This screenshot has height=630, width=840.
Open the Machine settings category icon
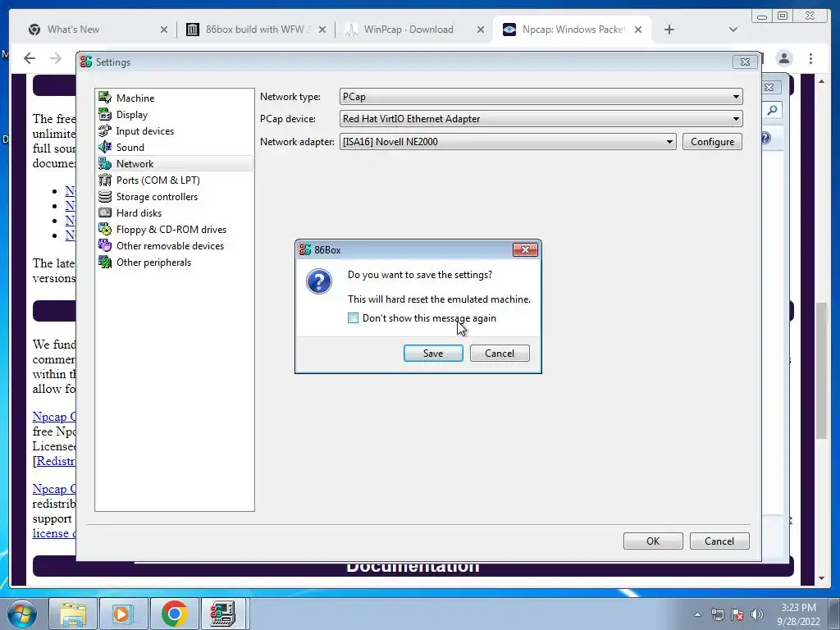click(105, 98)
